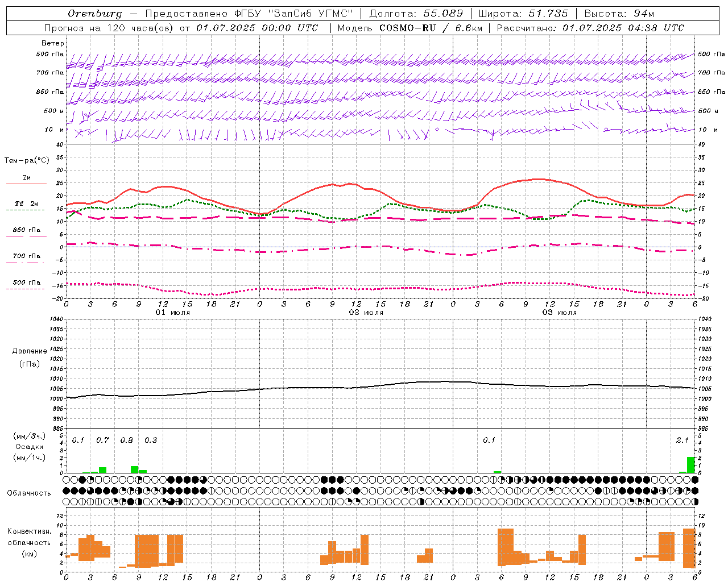Click the Рассчитано: 01.07.2025 04:38 UTC timestamp
Image resolution: width=728 pixels, height=582 pixels.
click(x=590, y=28)
